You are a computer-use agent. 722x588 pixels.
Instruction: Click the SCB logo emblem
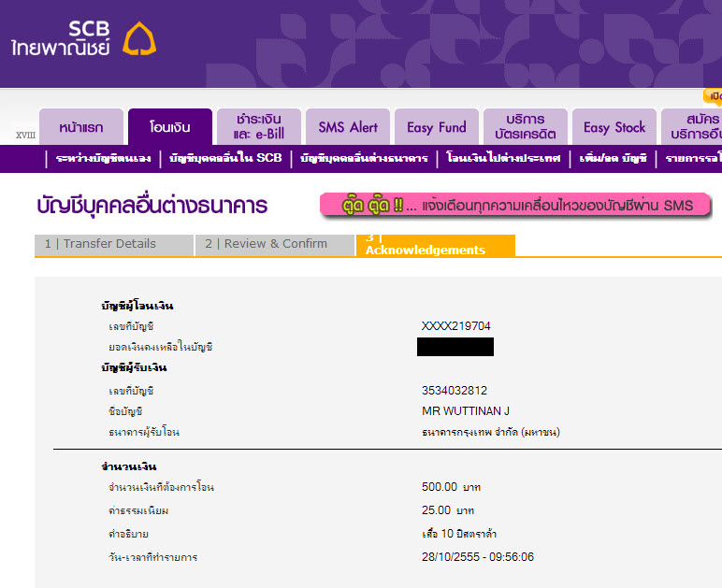point(139,38)
